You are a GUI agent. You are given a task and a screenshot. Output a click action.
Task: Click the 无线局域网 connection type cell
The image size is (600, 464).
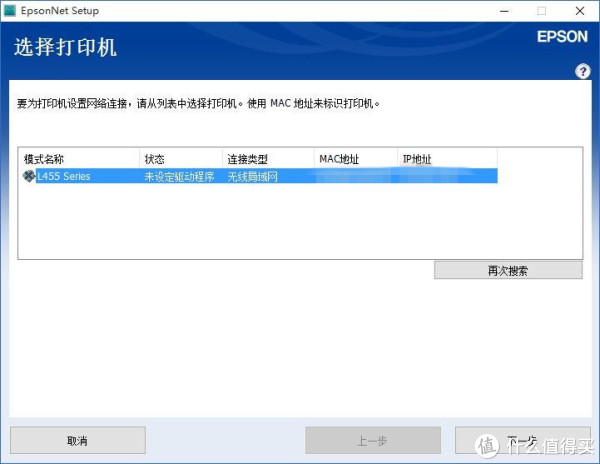click(x=252, y=176)
